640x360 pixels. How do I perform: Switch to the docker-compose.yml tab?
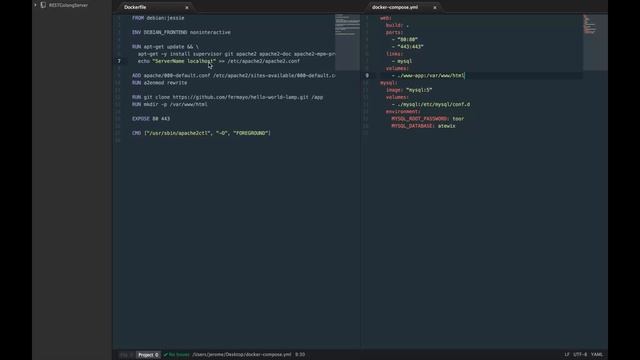(x=395, y=7)
